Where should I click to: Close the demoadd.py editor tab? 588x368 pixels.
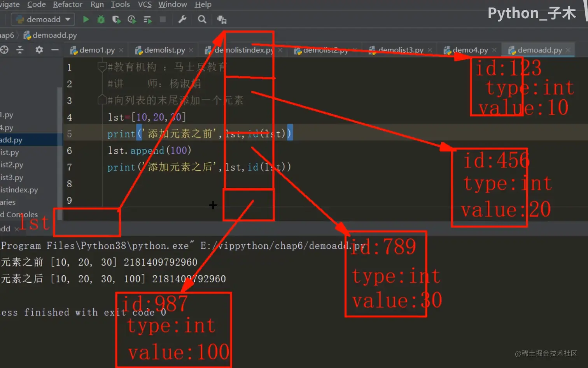568,50
